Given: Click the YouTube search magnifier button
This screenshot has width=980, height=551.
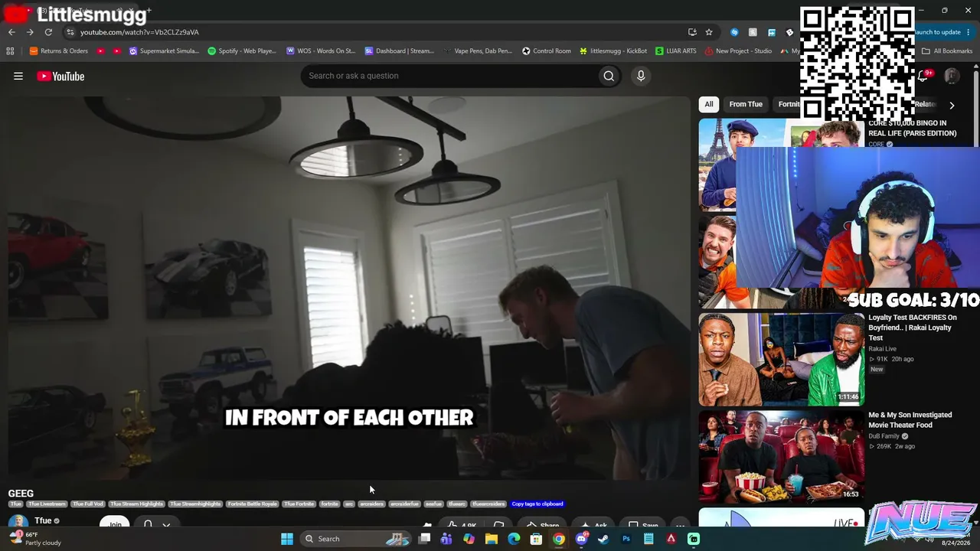Looking at the screenshot, I should click(609, 76).
